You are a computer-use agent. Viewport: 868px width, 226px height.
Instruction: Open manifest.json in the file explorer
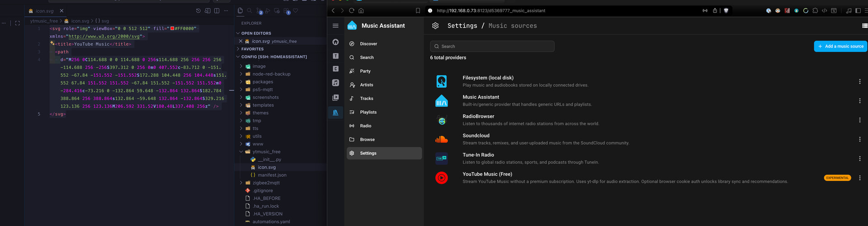pos(272,175)
